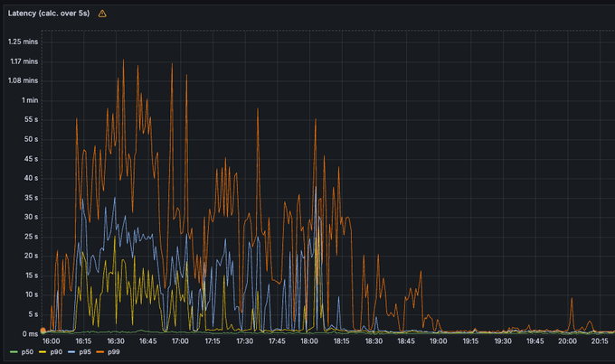Click the 1.25 mins y-axis label
The width and height of the screenshot is (615, 364).
[24, 42]
